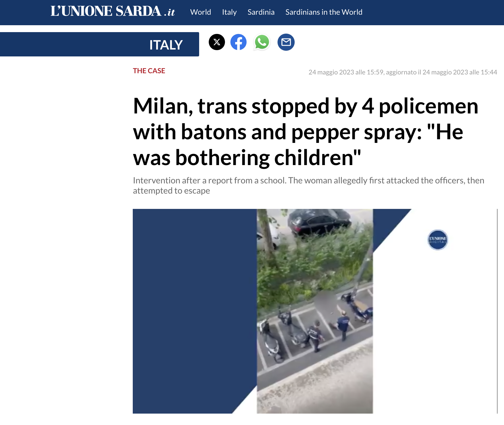Click the subtitle about school report intervention
This screenshot has width=504, height=425.
[308, 185]
